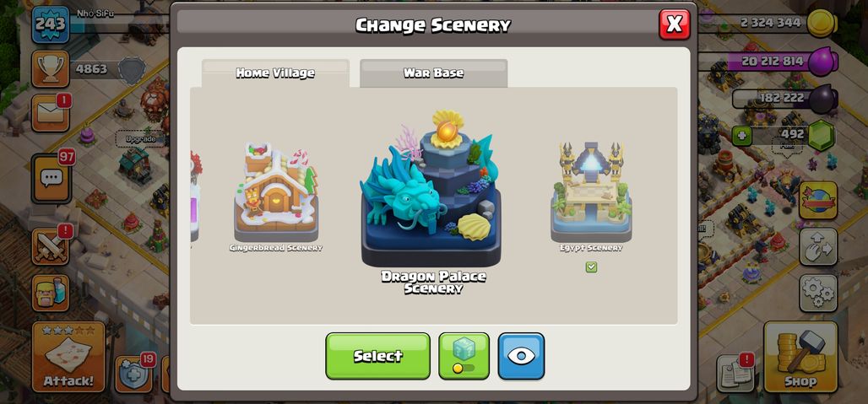The image size is (868, 404).
Task: Add gems with the green plus
Action: (x=742, y=136)
